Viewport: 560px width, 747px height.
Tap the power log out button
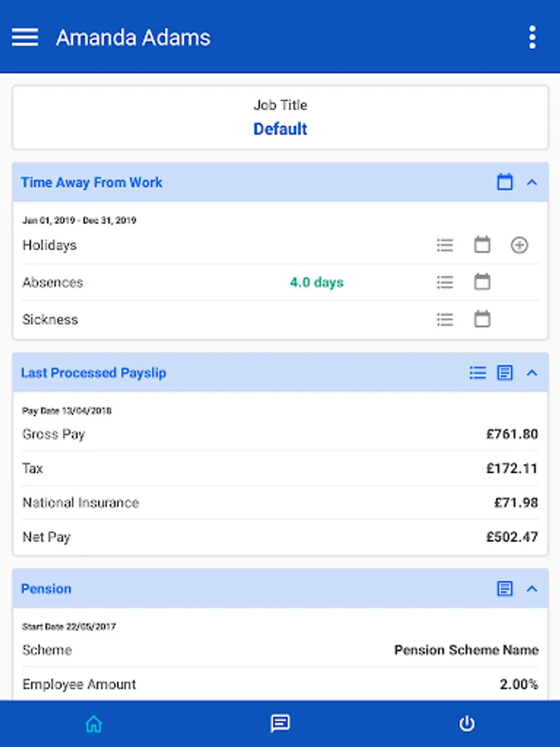467,724
